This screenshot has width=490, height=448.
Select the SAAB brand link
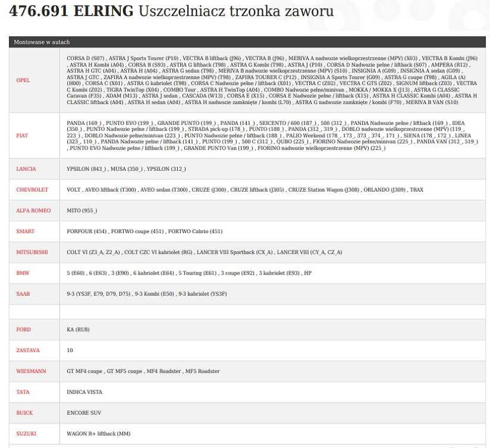(x=23, y=294)
